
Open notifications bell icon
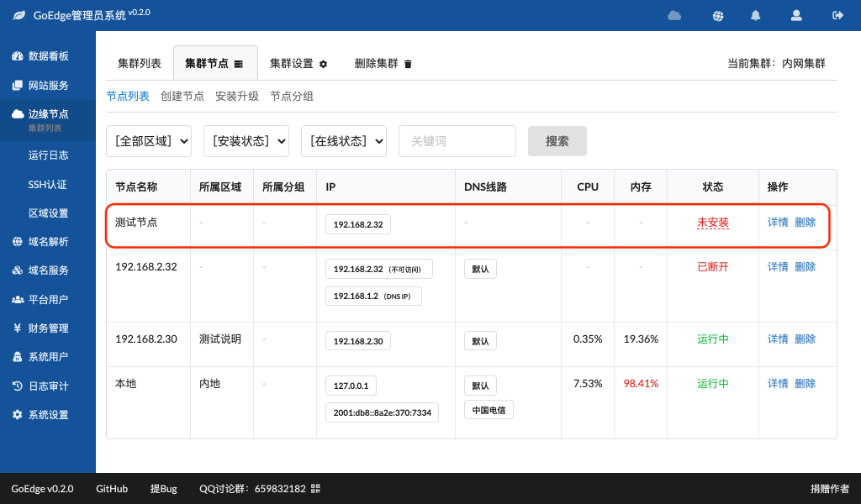(x=756, y=15)
